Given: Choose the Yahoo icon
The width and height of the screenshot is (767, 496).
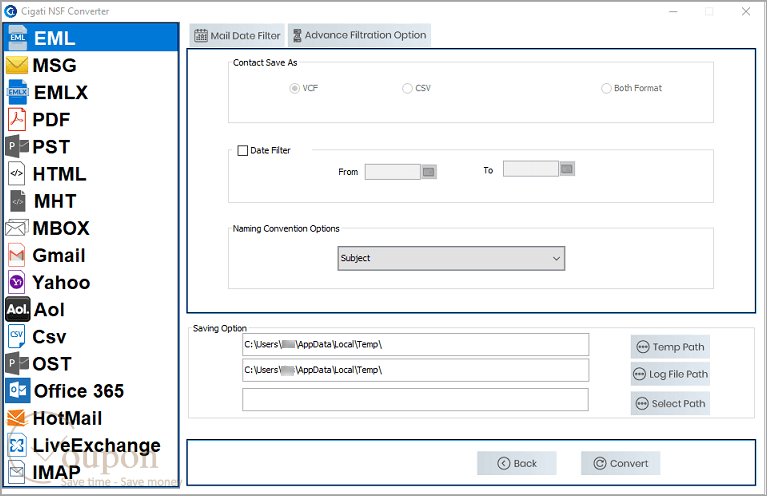Looking at the screenshot, I should tap(17, 282).
